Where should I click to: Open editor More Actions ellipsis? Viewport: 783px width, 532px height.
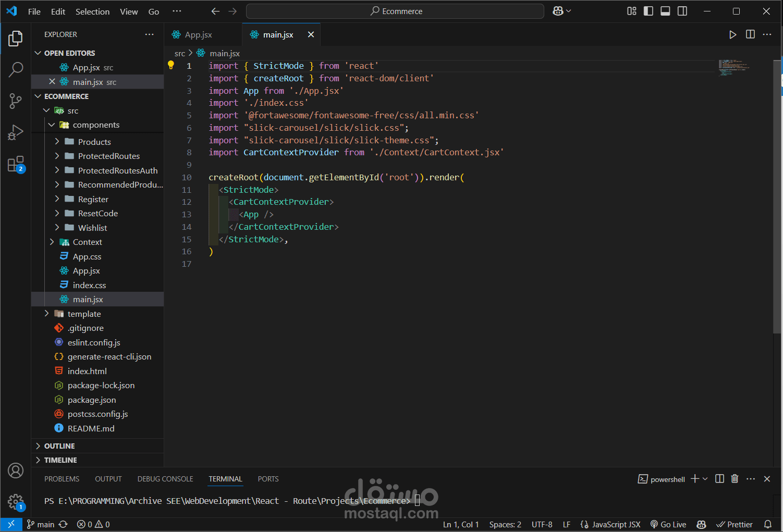click(767, 34)
